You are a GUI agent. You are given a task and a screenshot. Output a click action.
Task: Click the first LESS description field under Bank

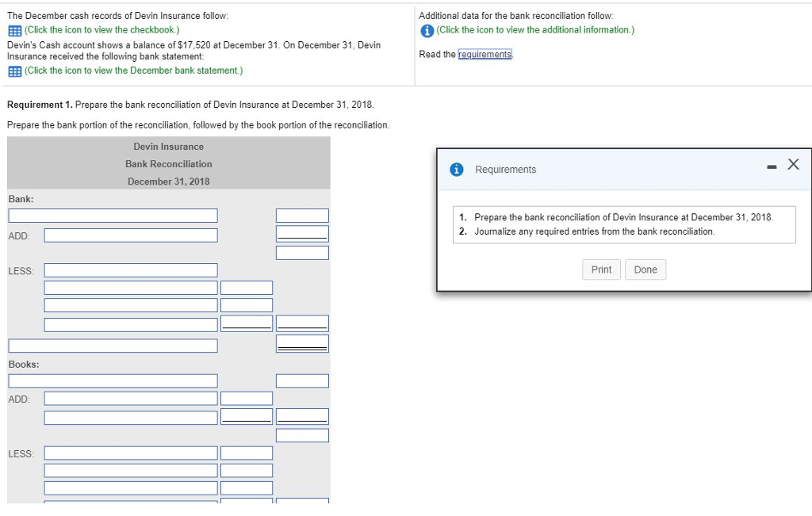coord(131,269)
